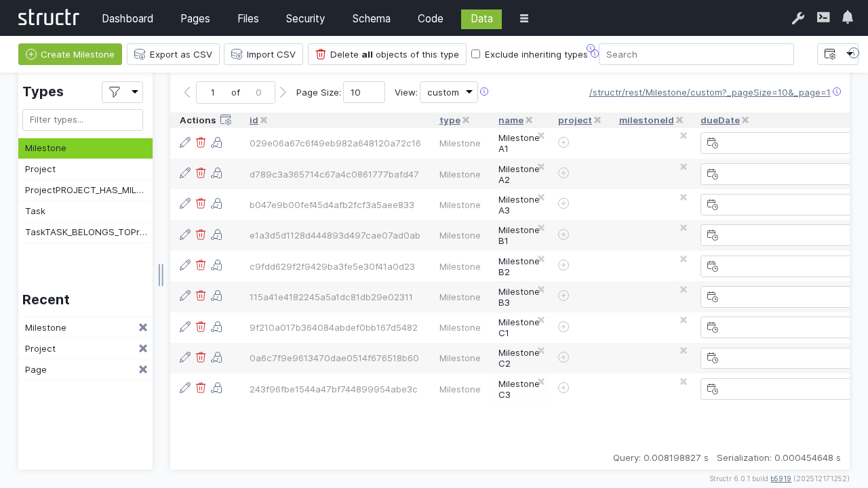Expand the types filter dropdown
The width and height of the screenshot is (868, 488).
click(x=122, y=92)
